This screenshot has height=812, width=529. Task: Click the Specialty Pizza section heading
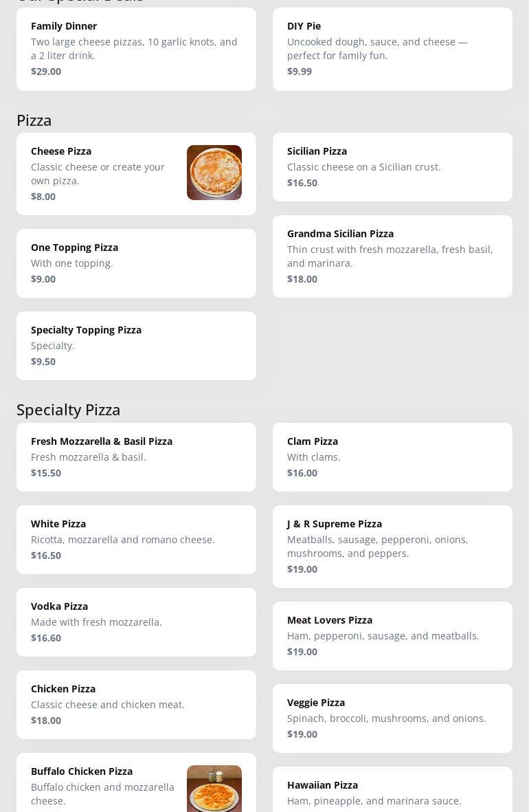click(69, 410)
